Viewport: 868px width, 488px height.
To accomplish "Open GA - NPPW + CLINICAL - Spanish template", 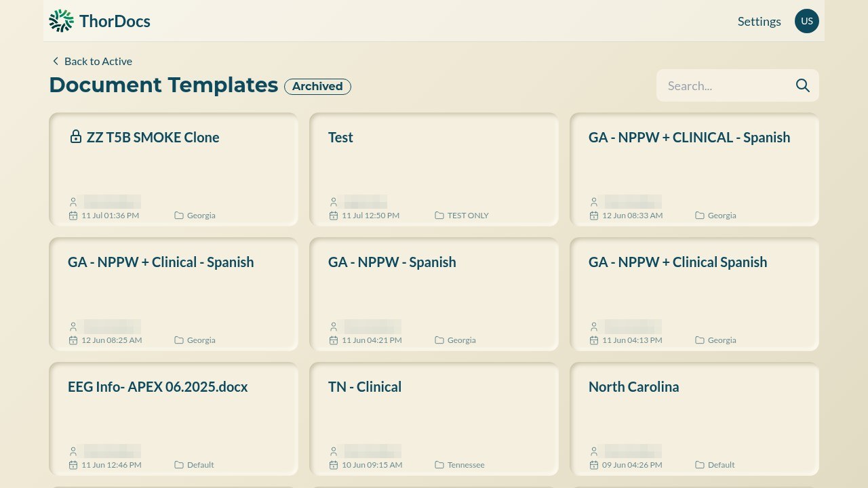I will (694, 169).
